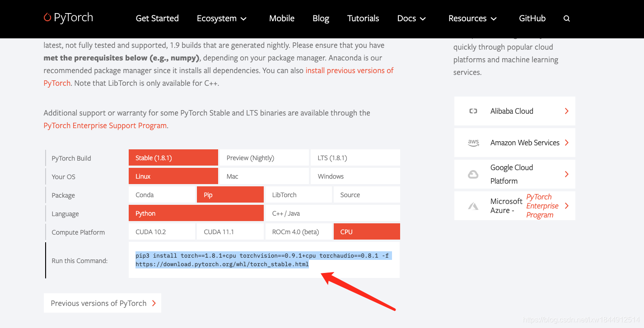Open the Tutorials nav link
This screenshot has height=328, width=644.
[363, 18]
